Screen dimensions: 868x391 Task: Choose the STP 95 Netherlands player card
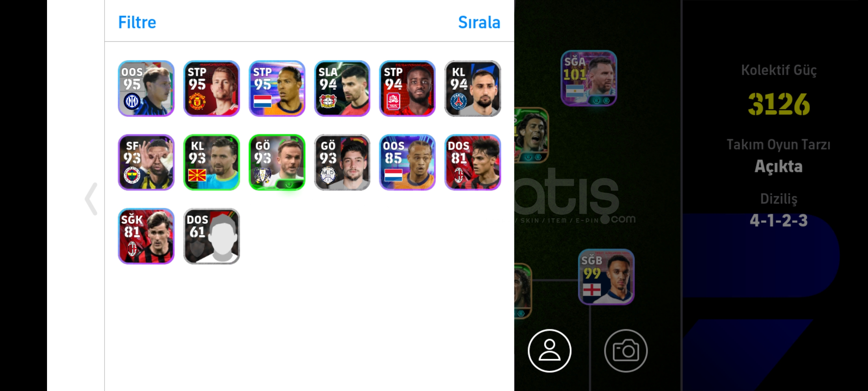(x=277, y=88)
